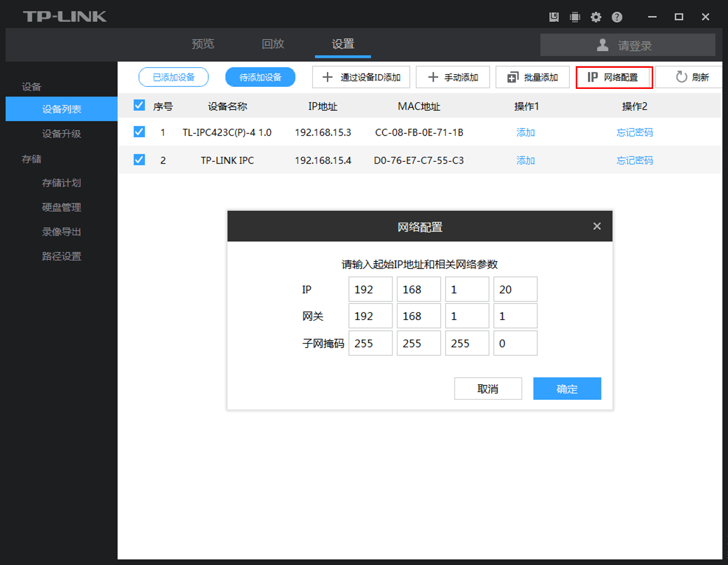Switch to the 回放 tab
This screenshot has width=728, height=565.
[x=273, y=44]
